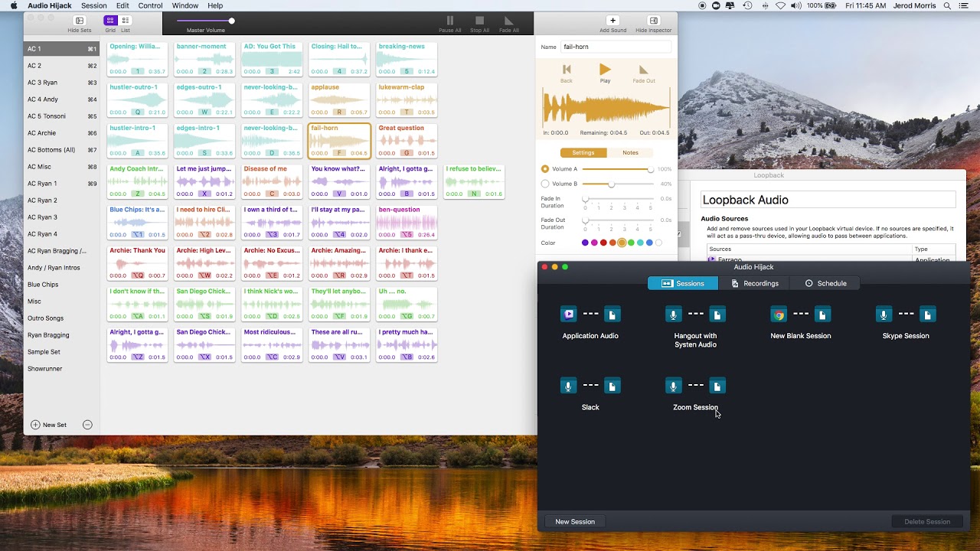Select the Showrunner set in sidebar
This screenshot has height=551, width=980.
61,369
